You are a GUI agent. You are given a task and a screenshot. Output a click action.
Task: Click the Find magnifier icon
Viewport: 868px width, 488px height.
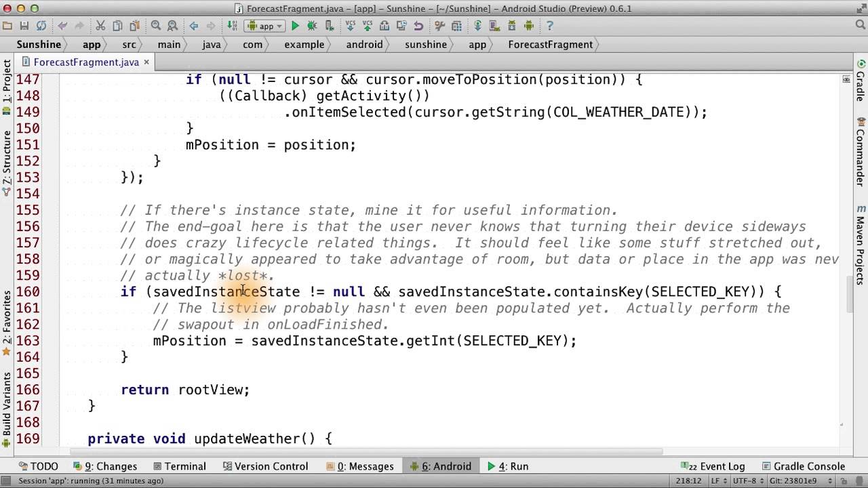coord(155,26)
